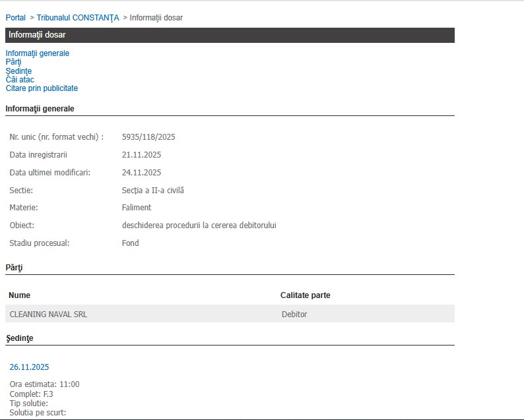Viewport: 524px width, 420px height.
Task: Go to the blue Şedinţe navigation link
Action: [x=18, y=71]
